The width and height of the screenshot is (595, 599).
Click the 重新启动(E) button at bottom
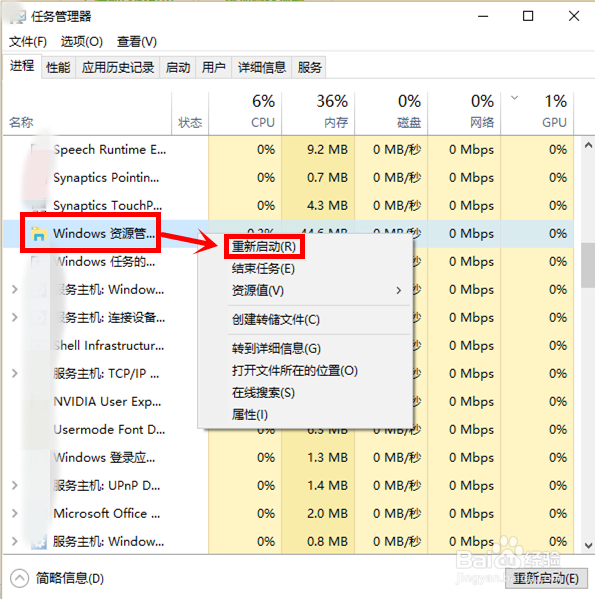(x=546, y=578)
